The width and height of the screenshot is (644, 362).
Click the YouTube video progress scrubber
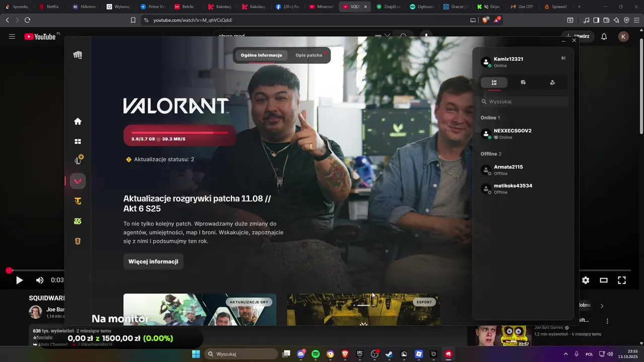[x=9, y=270]
